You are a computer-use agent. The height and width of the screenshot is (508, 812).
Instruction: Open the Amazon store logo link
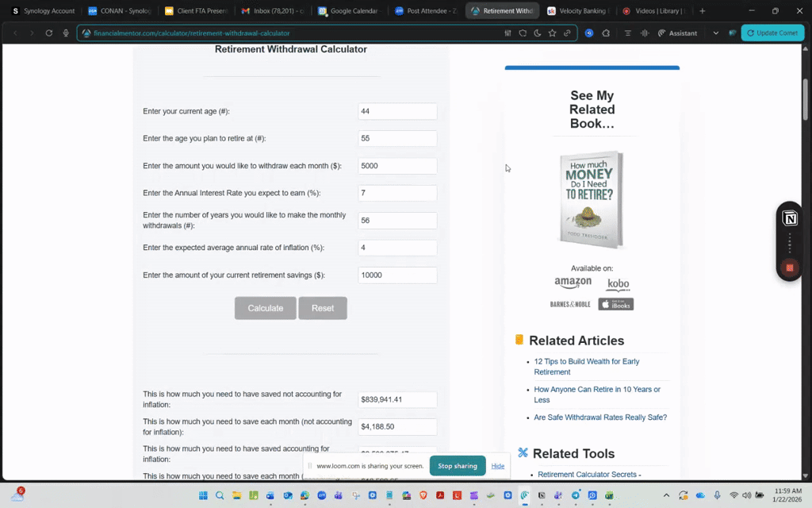573,283
